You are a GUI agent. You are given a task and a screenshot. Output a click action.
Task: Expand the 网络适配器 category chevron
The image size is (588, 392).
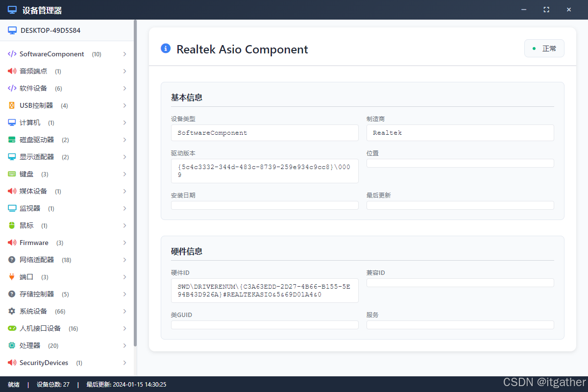[125, 260]
